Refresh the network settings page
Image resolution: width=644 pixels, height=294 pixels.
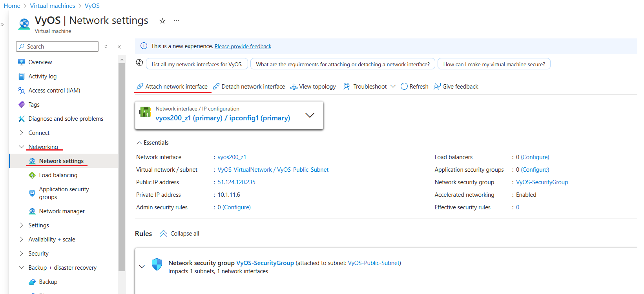[414, 87]
